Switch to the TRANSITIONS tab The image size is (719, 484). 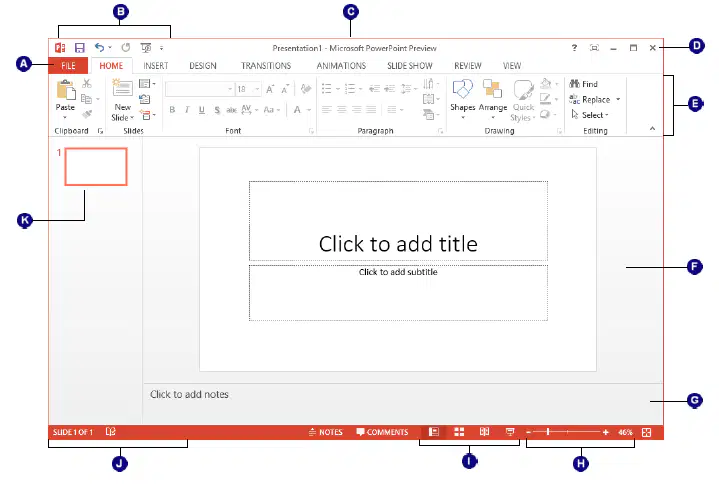pos(266,66)
